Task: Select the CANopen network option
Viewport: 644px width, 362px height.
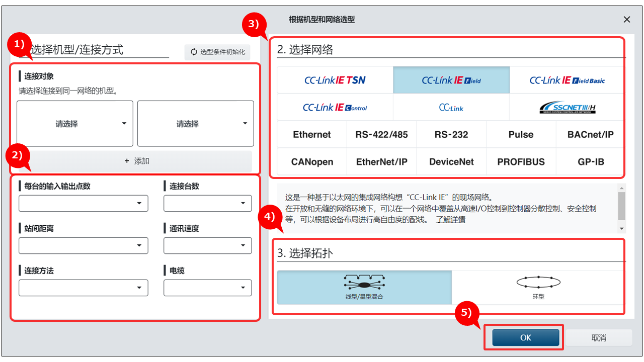Action: 312,162
